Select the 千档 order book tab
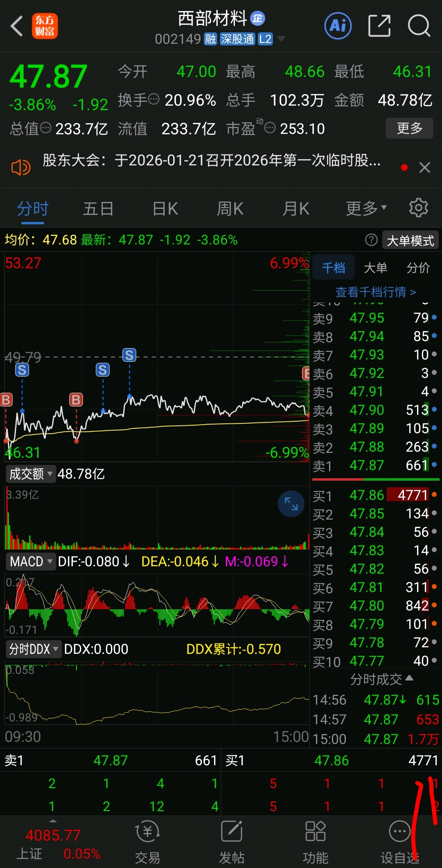 [334, 268]
